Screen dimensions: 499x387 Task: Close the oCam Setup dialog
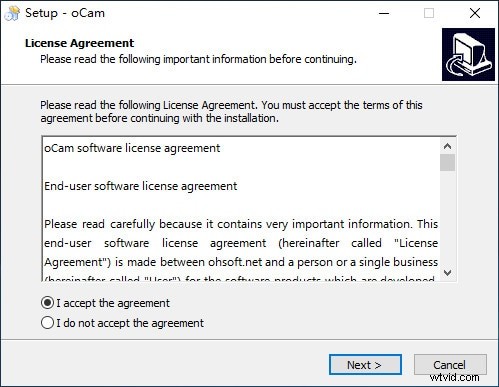[x=475, y=13]
